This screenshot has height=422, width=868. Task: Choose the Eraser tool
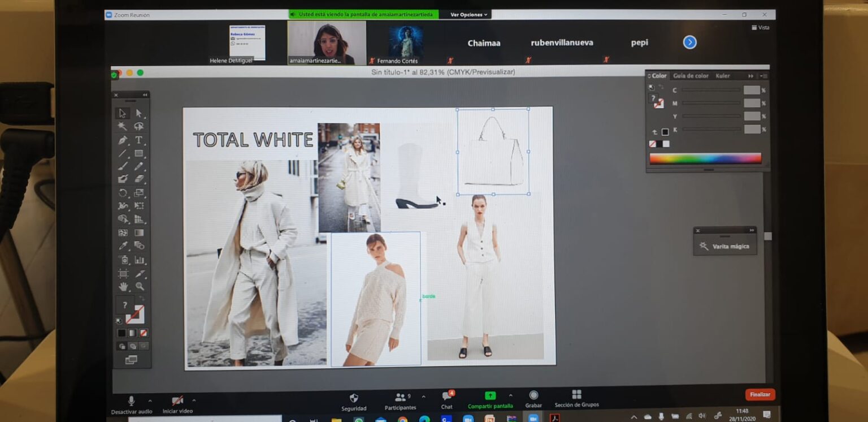139,179
